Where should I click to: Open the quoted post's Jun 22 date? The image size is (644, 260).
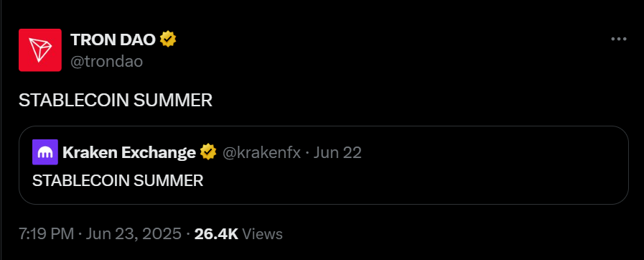(x=337, y=153)
